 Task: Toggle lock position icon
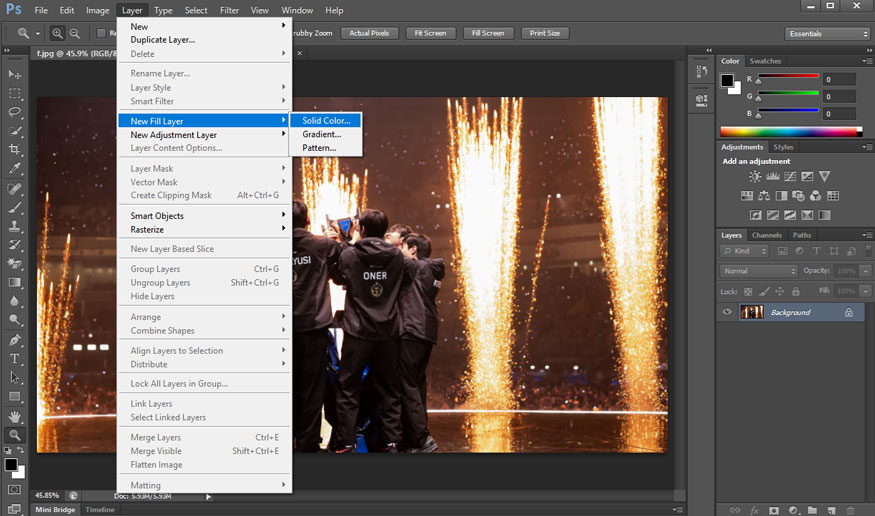780,291
